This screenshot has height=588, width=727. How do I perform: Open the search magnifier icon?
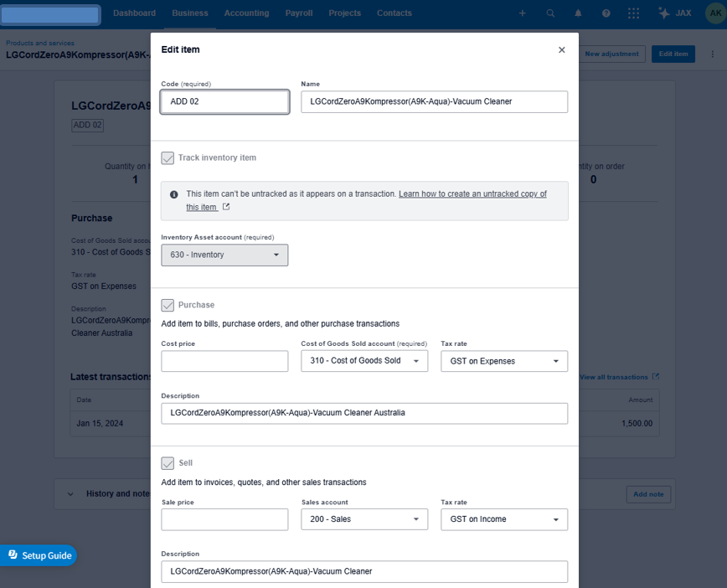550,13
